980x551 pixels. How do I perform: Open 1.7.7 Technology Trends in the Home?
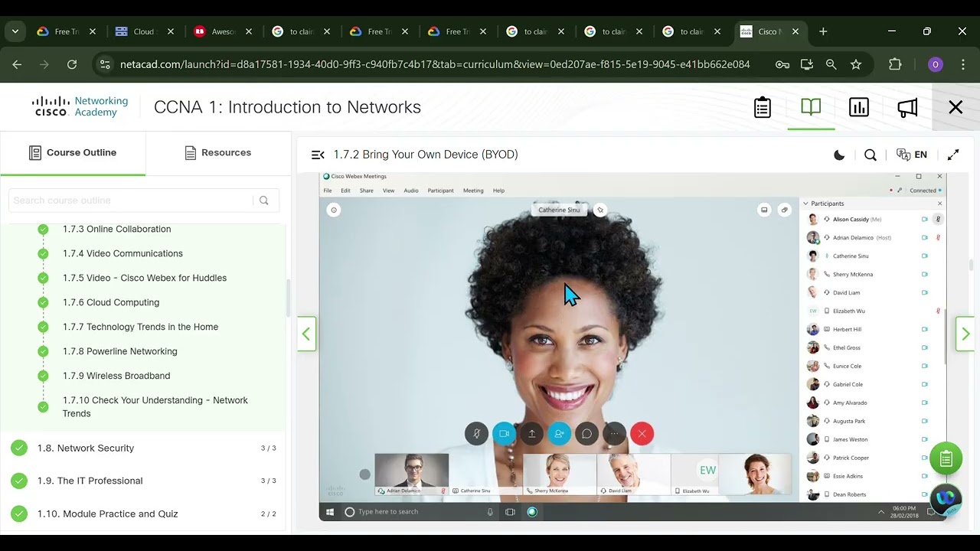pyautogui.click(x=140, y=327)
